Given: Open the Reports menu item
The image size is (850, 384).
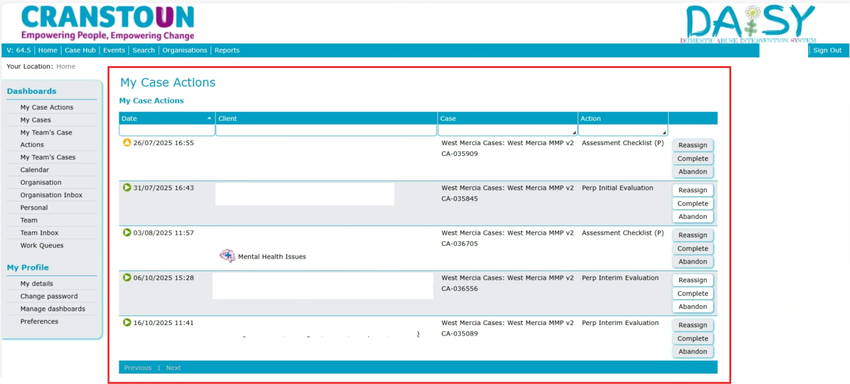Looking at the screenshot, I should (227, 50).
